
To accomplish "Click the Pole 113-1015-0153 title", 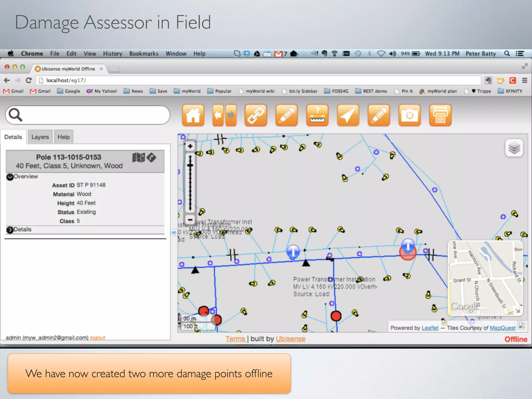I will pos(69,157).
